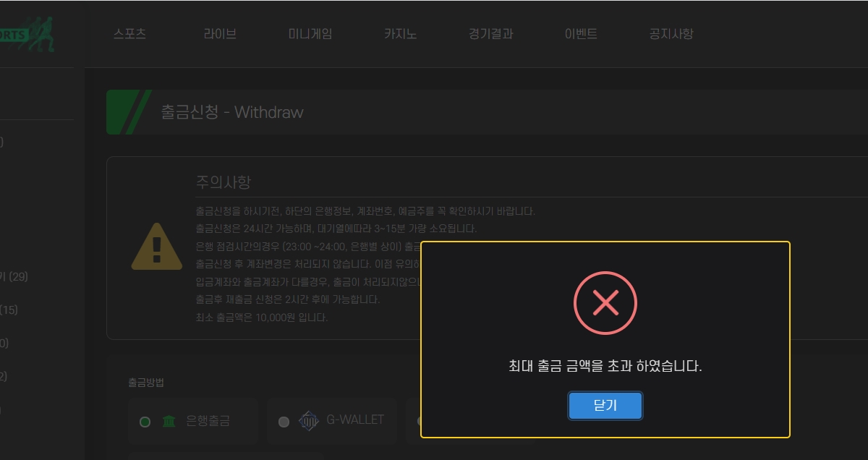The width and height of the screenshot is (868, 460).
Task: Select the sidebar item showing (29)
Action: [x=14, y=276]
